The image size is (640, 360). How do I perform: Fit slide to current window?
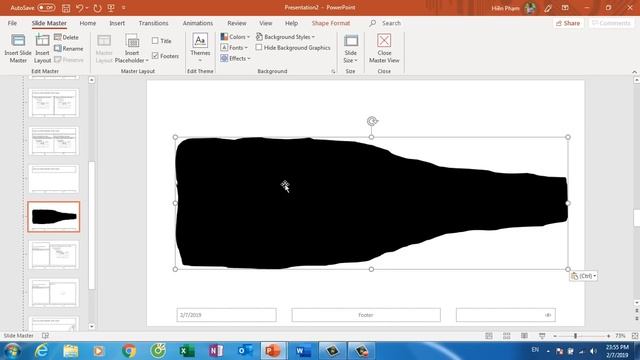pos(635,336)
